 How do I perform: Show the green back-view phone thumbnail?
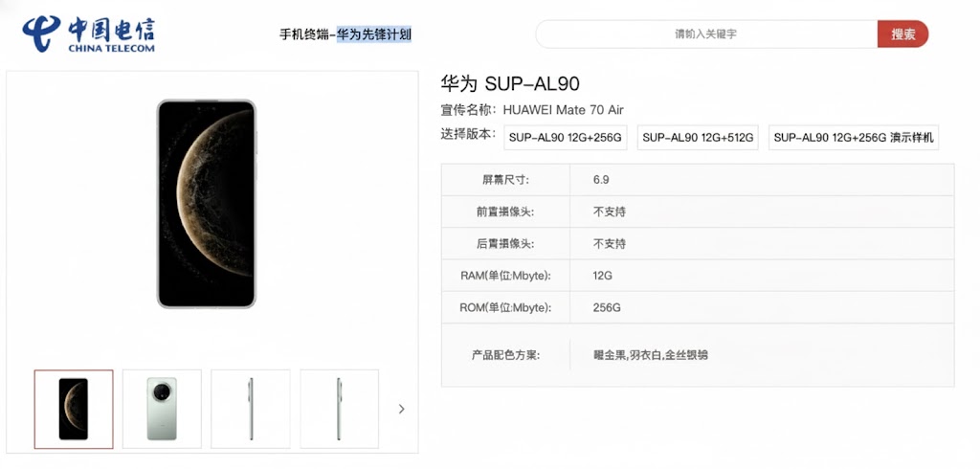click(x=162, y=409)
